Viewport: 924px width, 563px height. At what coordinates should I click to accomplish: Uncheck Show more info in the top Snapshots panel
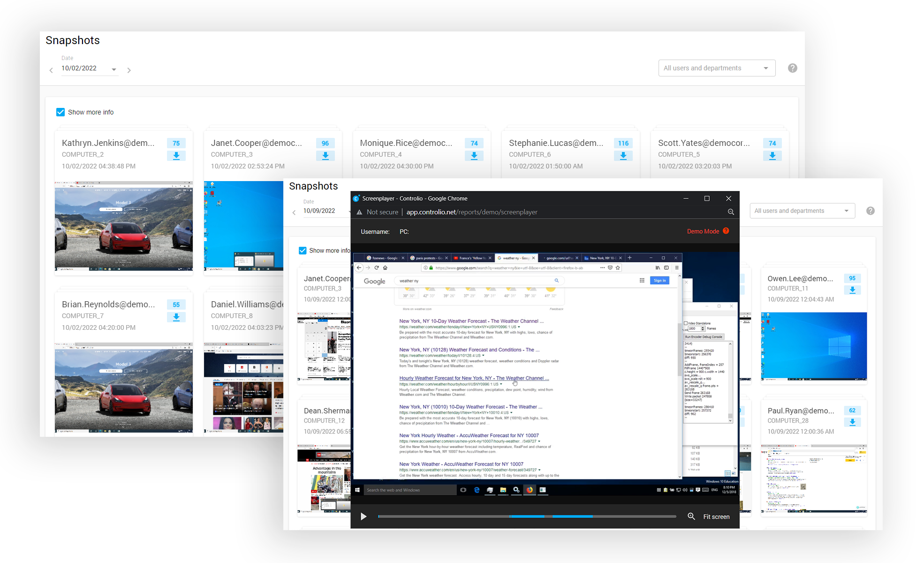pos(61,112)
